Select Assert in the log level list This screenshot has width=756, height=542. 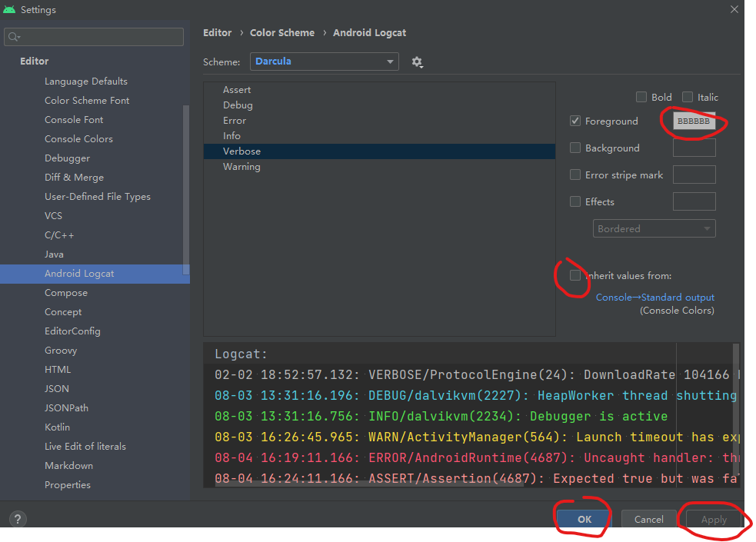pyautogui.click(x=379, y=90)
